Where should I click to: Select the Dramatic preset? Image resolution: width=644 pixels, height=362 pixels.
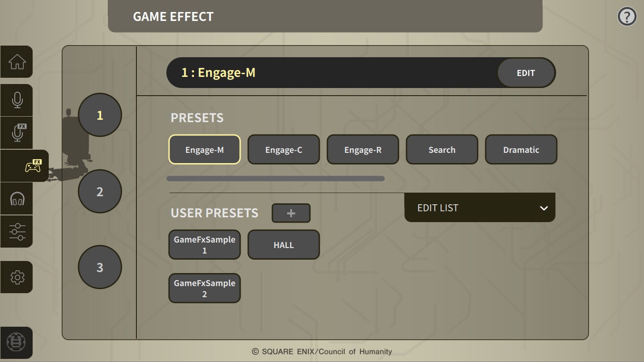click(521, 149)
